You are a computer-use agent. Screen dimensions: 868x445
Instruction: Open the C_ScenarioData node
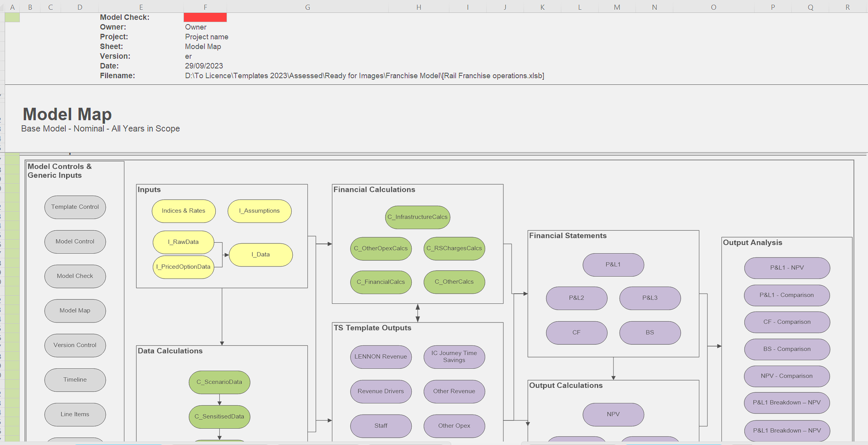pyautogui.click(x=219, y=382)
